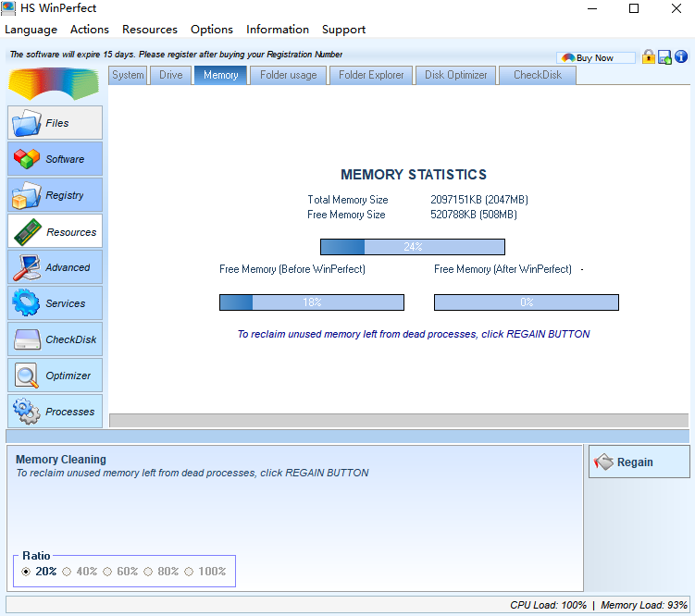The height and width of the screenshot is (616, 695).
Task: Open the Support menu
Action: 343,30
